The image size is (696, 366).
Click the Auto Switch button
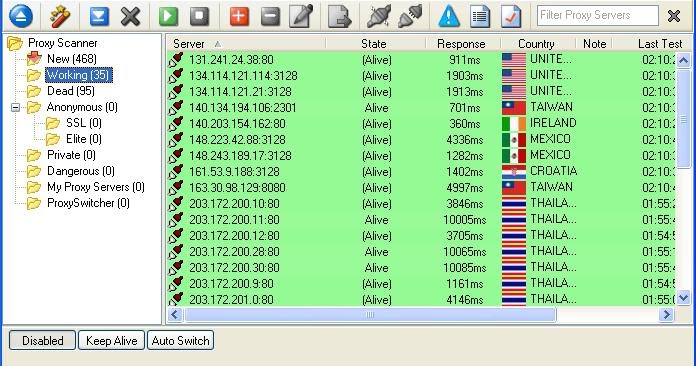181,340
